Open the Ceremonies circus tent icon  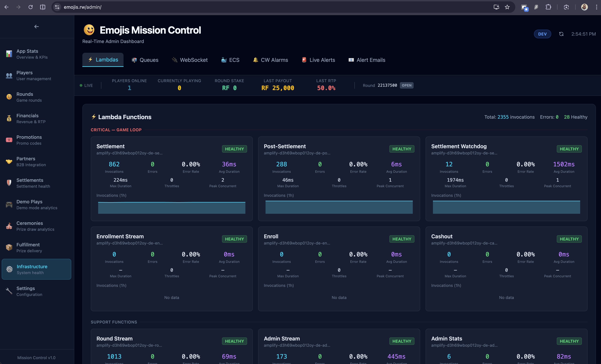9,226
